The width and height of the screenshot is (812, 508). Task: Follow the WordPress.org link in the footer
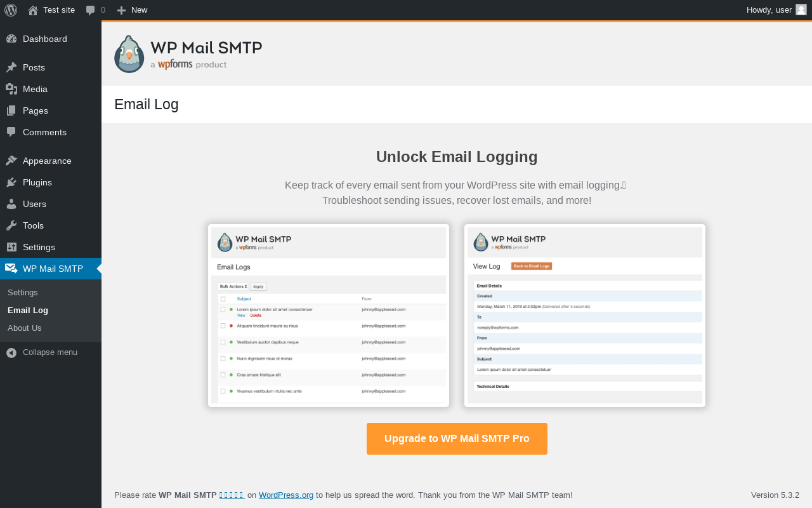click(x=286, y=495)
